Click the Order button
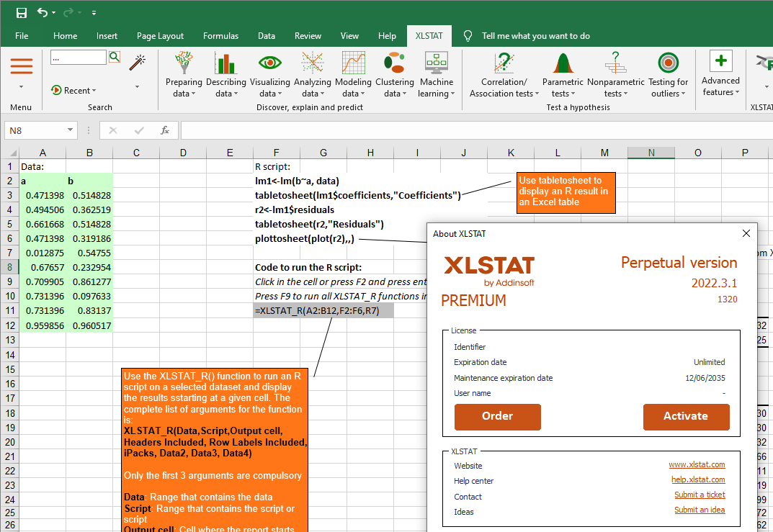Screen dimensions: 773x532 [x=497, y=417]
